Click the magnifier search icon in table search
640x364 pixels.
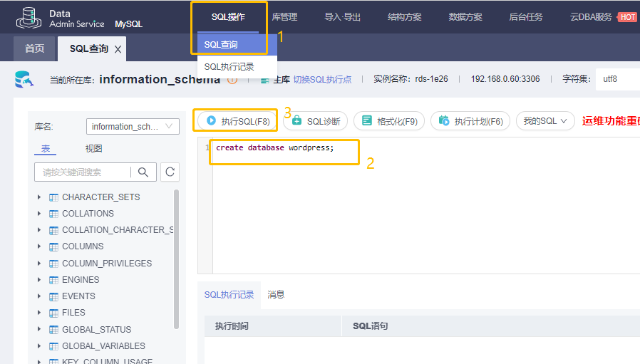(143, 172)
